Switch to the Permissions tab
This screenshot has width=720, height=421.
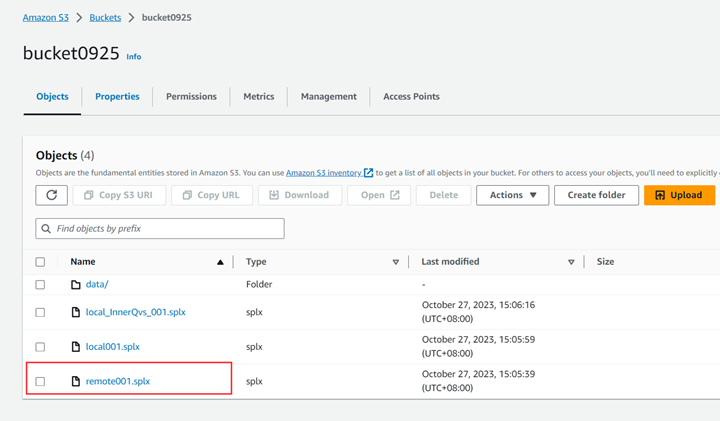click(x=191, y=97)
